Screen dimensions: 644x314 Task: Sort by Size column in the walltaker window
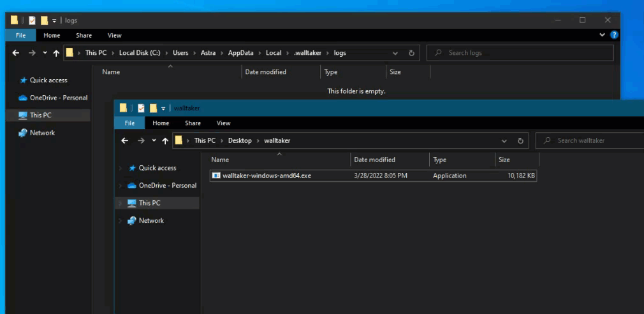504,160
